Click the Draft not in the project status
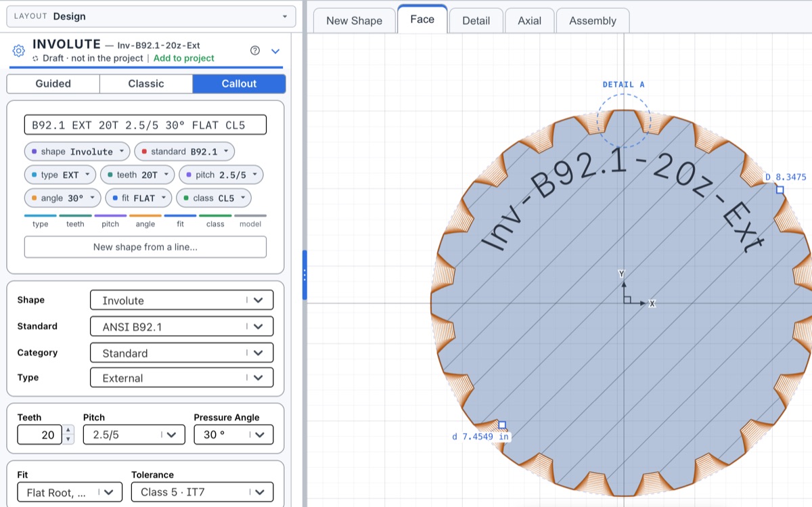Image resolution: width=812 pixels, height=507 pixels. [87, 58]
